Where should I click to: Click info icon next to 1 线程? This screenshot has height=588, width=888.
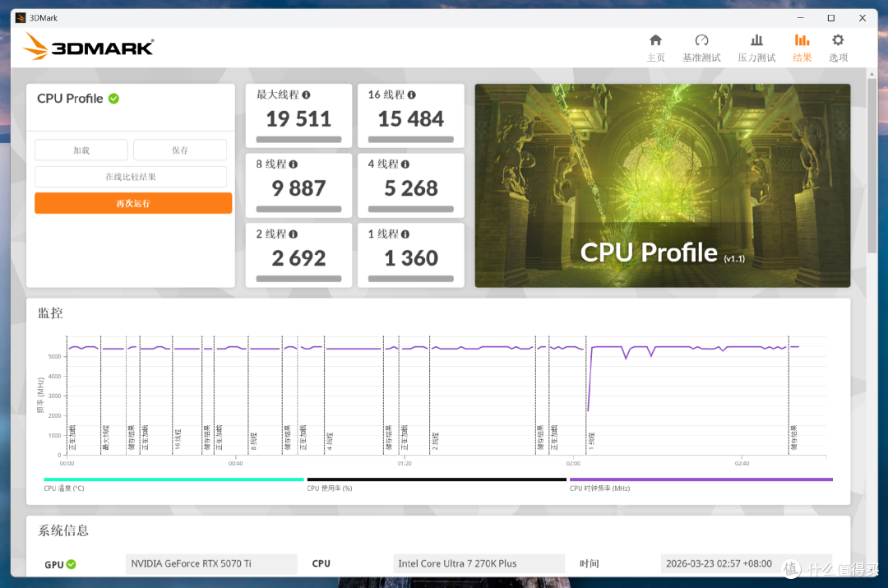tap(405, 234)
